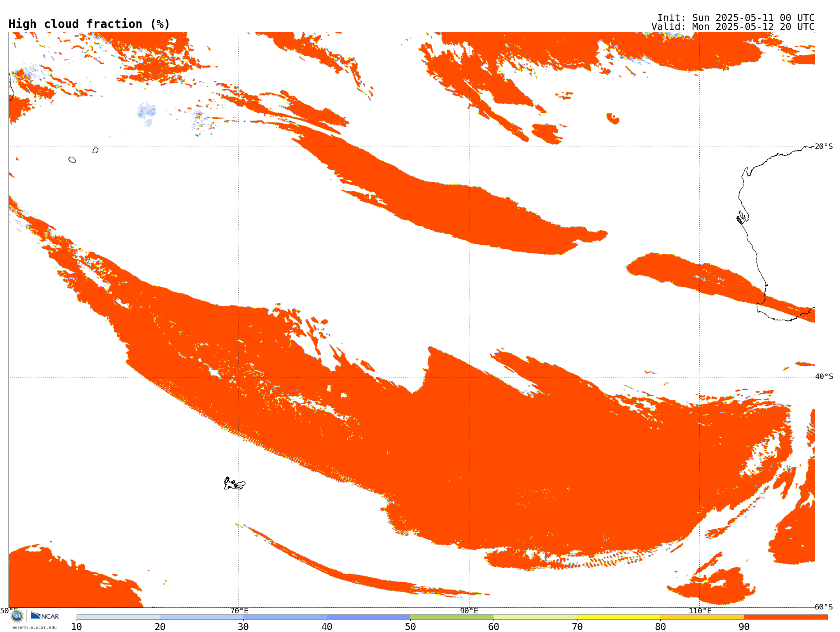Click the NSF logo icon

17,616
